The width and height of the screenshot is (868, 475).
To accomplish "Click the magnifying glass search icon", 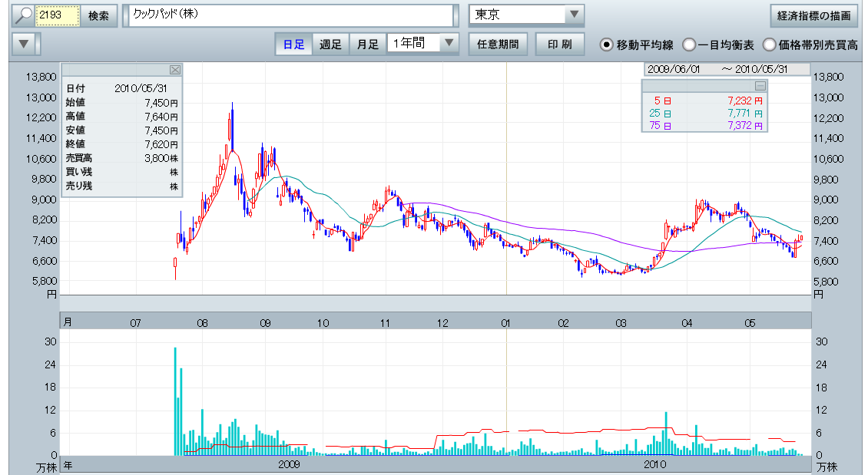I will pos(24,15).
